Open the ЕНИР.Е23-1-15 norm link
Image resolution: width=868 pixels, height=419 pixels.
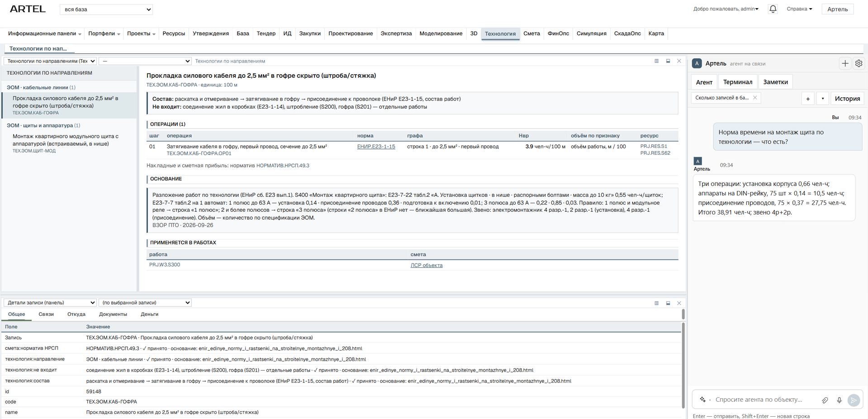click(x=376, y=147)
